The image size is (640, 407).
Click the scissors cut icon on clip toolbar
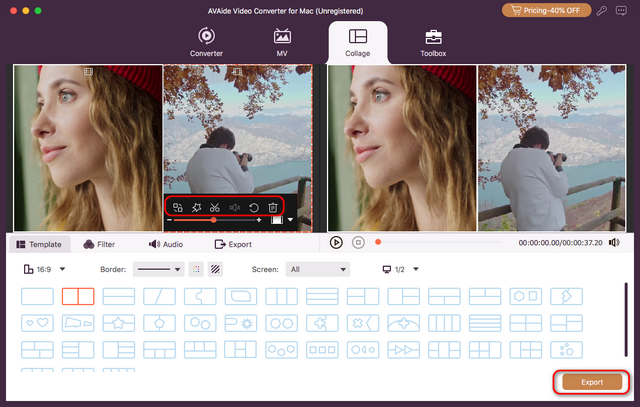click(x=215, y=207)
